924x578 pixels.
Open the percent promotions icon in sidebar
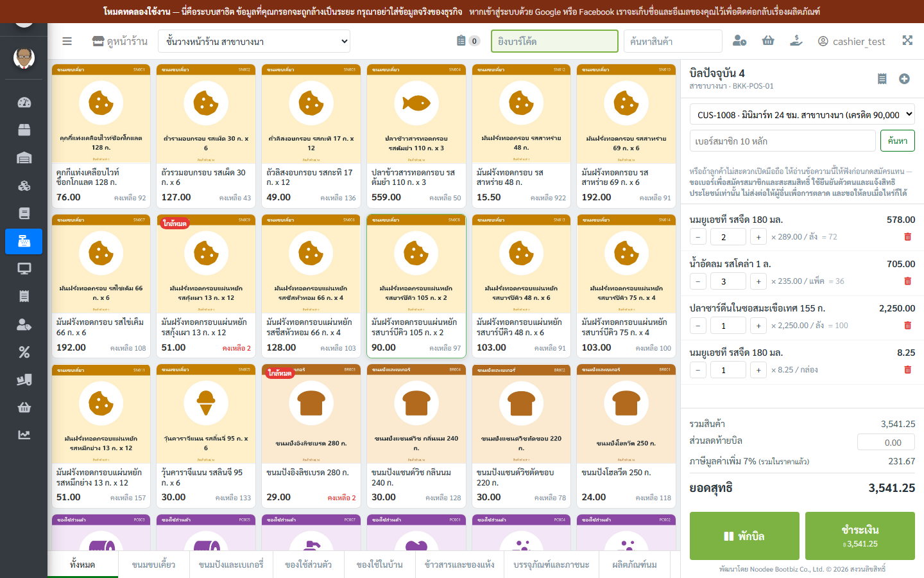(x=24, y=351)
